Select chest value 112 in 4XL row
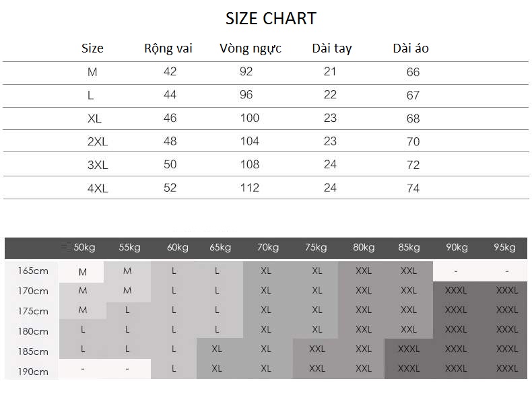Screen dimensions: 532x412 (x=249, y=188)
